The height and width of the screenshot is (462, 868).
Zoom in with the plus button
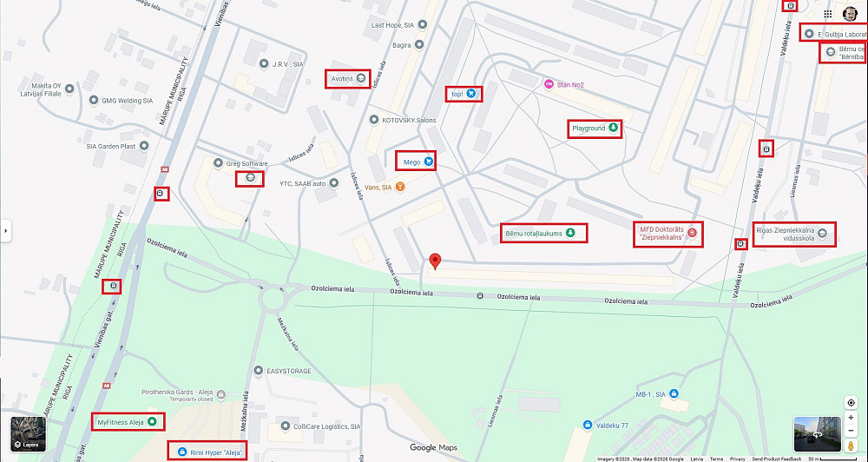(x=851, y=418)
